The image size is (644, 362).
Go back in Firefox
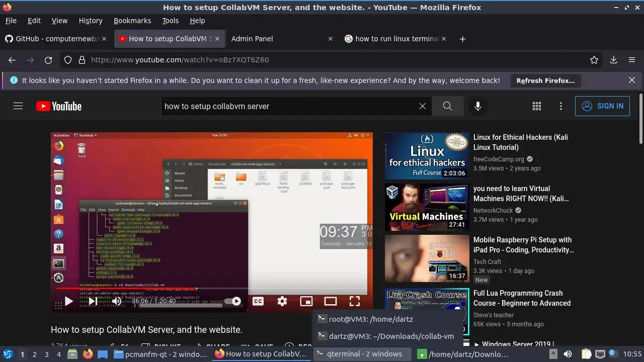pos(12,60)
